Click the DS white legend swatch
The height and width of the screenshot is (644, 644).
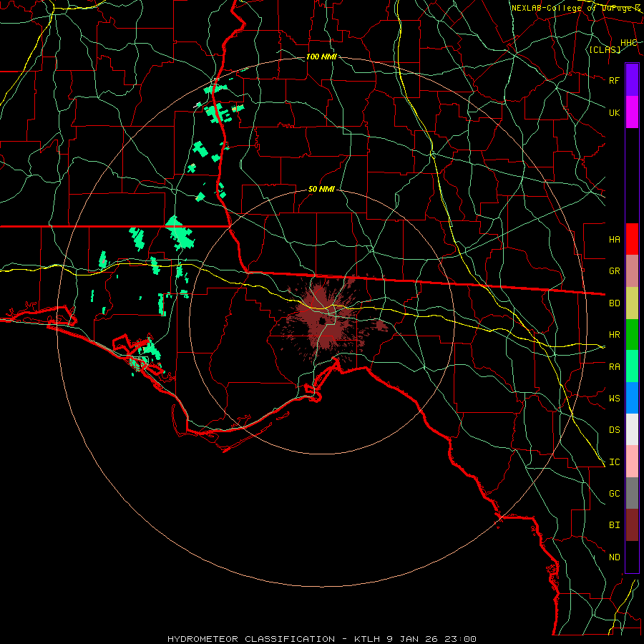coord(632,429)
